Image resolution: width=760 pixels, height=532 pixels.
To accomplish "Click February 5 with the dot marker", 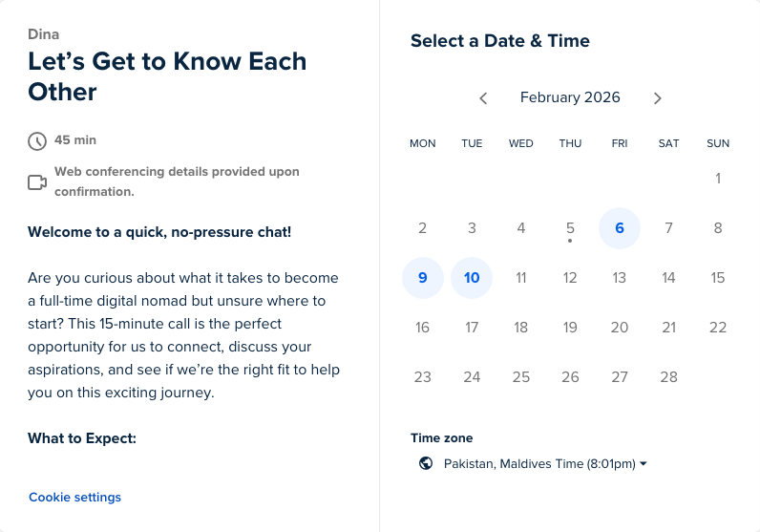I will click(570, 228).
